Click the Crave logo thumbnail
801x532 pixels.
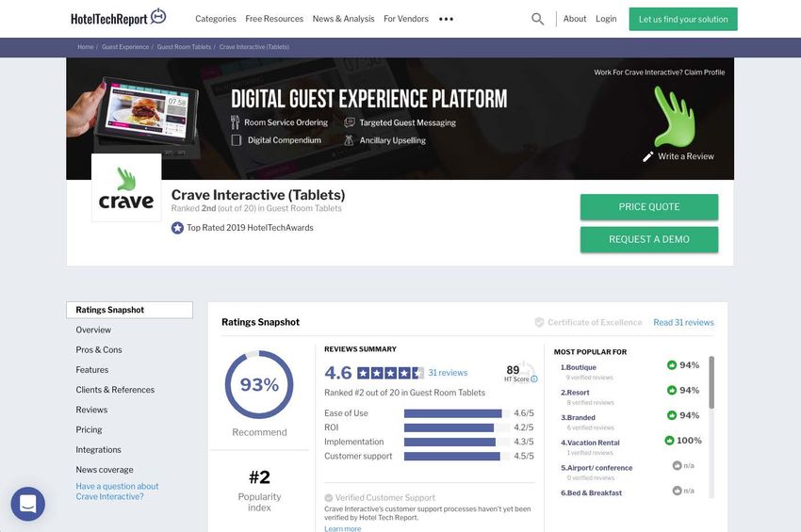pos(126,188)
